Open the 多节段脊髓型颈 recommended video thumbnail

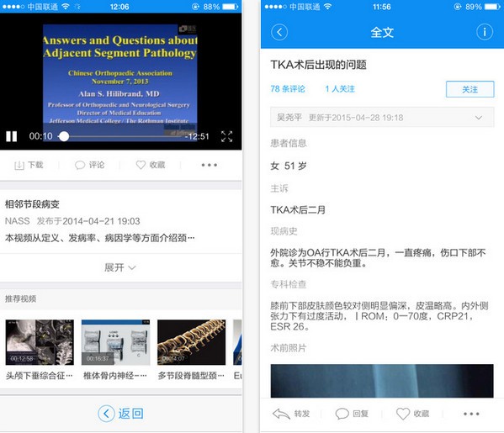(x=192, y=342)
